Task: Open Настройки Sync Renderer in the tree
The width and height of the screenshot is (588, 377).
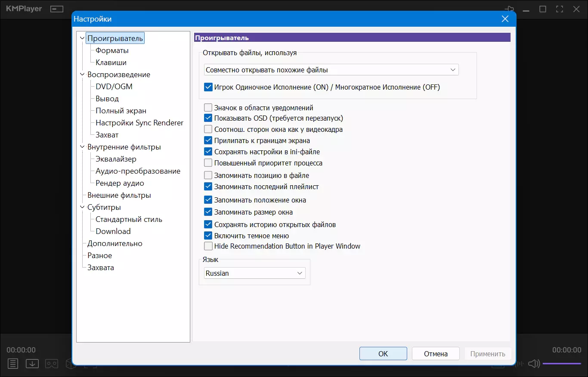Action: 139,123
